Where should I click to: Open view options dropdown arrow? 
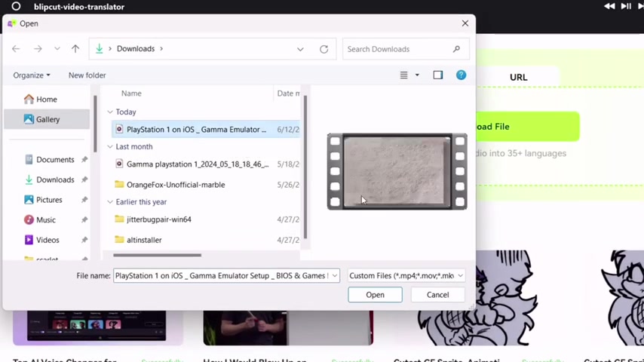tap(417, 75)
